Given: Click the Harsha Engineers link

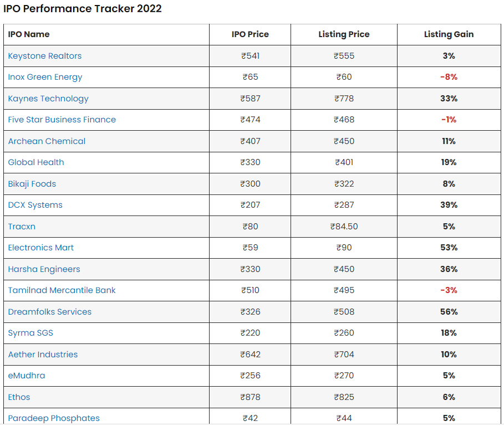Looking at the screenshot, I should pos(44,269).
